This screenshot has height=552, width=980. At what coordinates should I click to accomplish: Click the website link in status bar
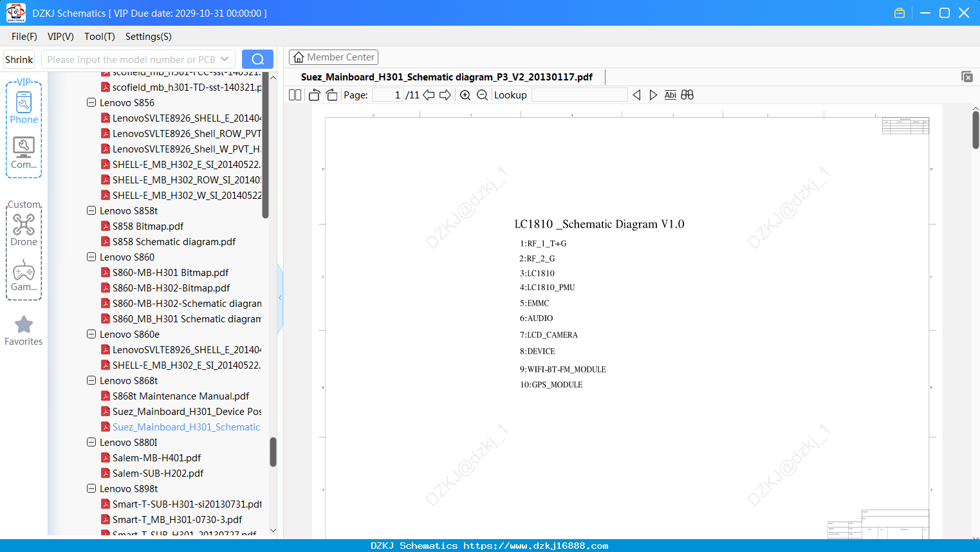tap(535, 546)
